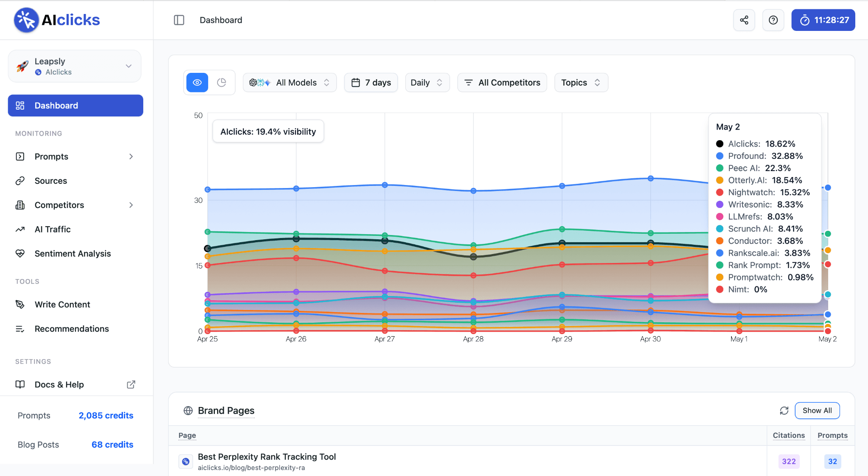Click the AIclicks: 19.4% visibility label
This screenshot has width=868, height=476.
pyautogui.click(x=268, y=132)
